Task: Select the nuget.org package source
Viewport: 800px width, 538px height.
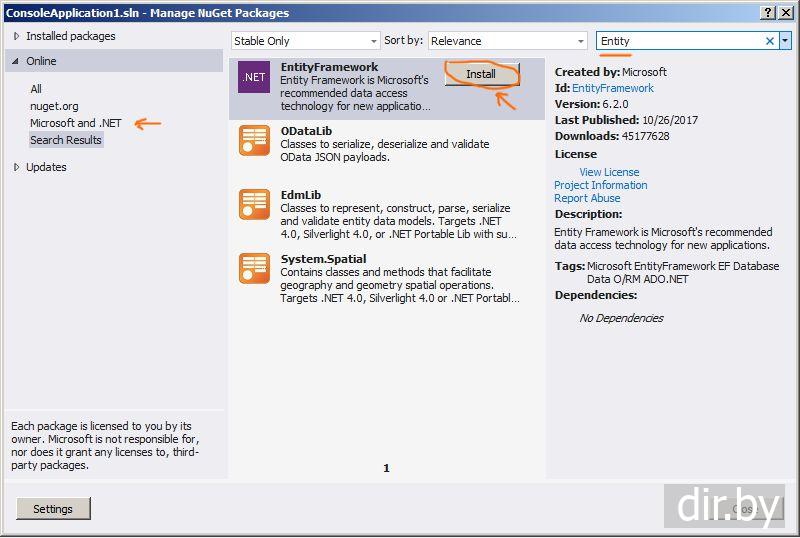Action: (54, 106)
